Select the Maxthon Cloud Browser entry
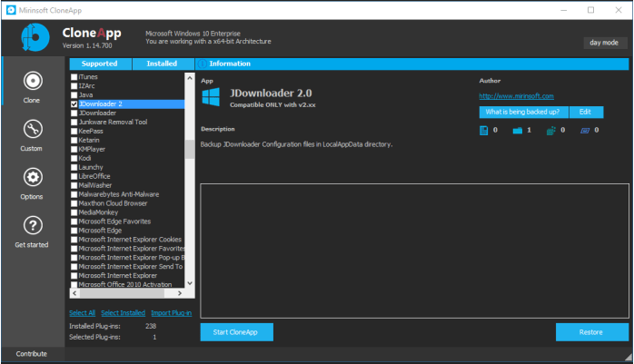The width and height of the screenshot is (634, 364). [x=113, y=203]
